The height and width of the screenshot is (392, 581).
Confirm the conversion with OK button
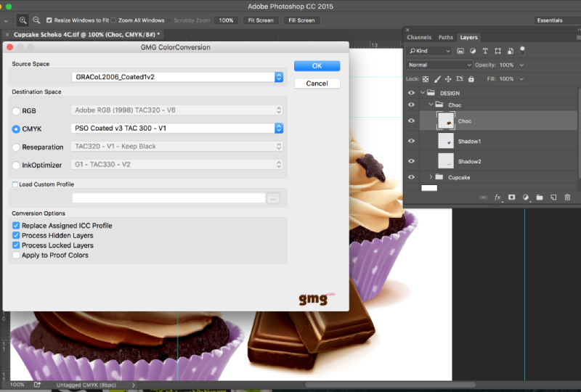pos(317,66)
